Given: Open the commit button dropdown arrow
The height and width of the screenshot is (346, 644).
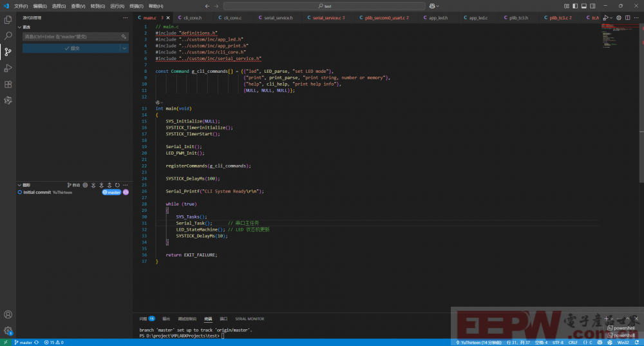Looking at the screenshot, I should (x=124, y=48).
